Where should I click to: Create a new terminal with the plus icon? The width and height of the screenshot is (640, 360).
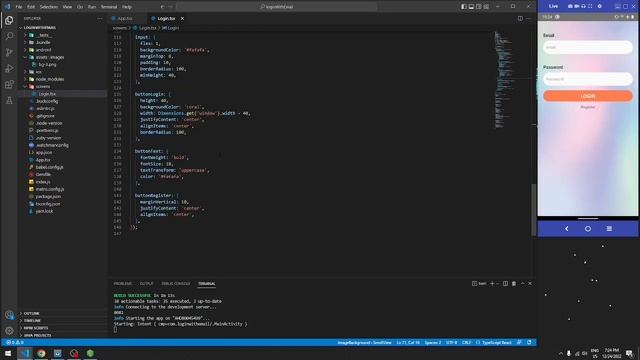pyautogui.click(x=492, y=283)
